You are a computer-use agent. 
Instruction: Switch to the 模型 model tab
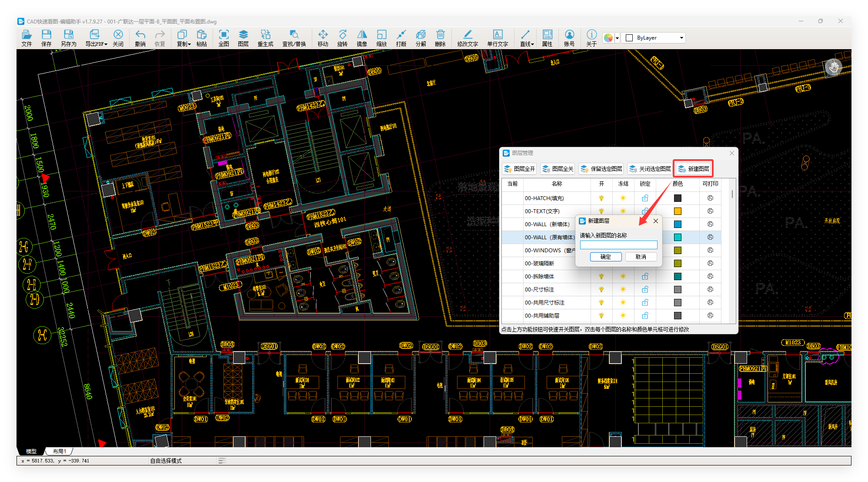point(31,452)
